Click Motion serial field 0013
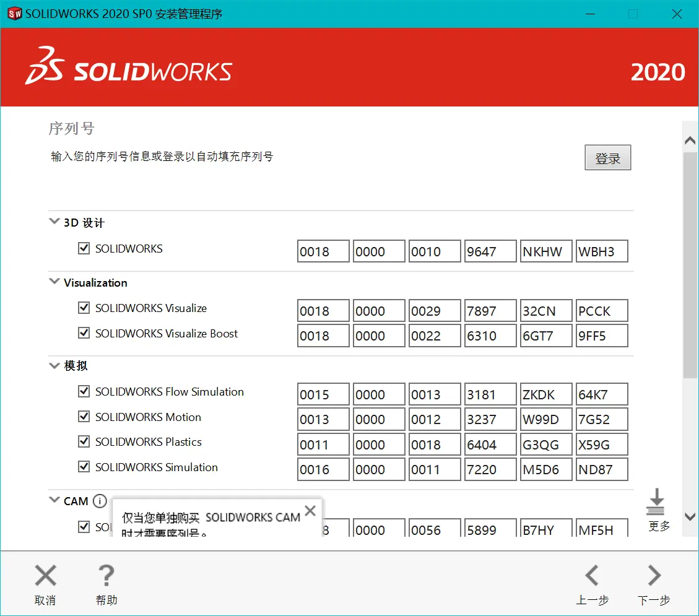The image size is (699, 616). tap(323, 419)
